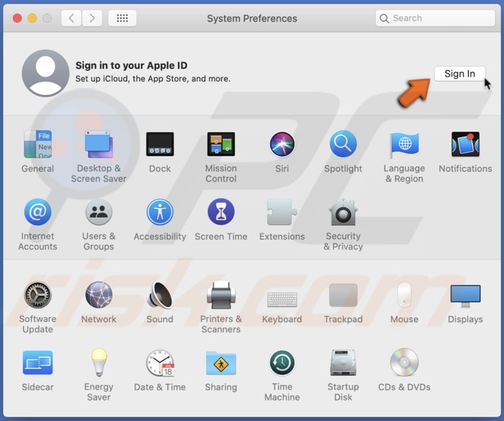The image size is (504, 421).
Task: Go back with the left chevron button
Action: click(71, 18)
